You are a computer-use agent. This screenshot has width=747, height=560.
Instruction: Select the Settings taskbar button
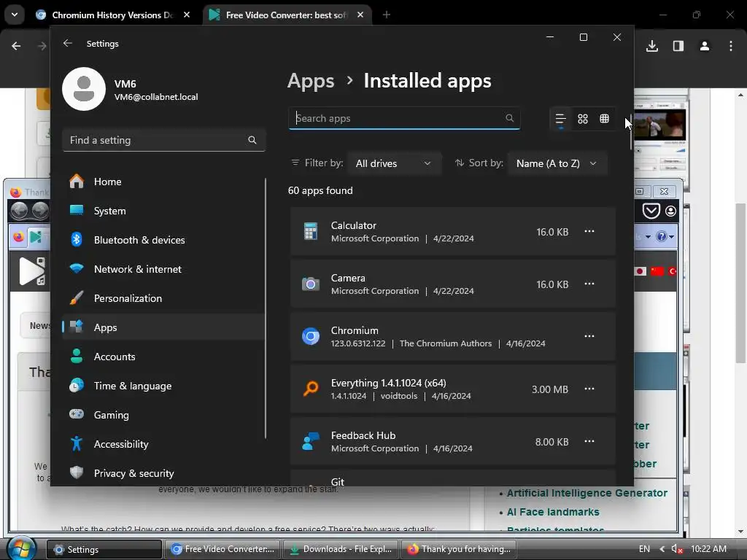pyautogui.click(x=104, y=549)
